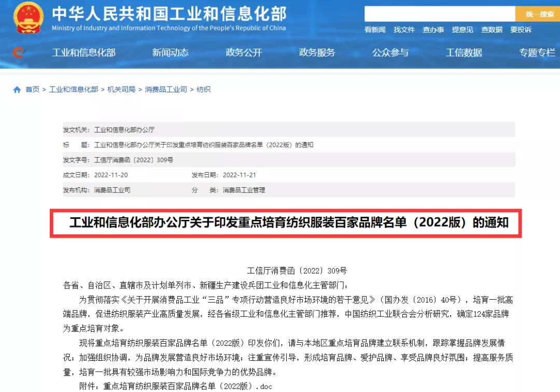Click the 分类 value 消费品工业管理
This screenshot has height=392, width=560.
244,190
